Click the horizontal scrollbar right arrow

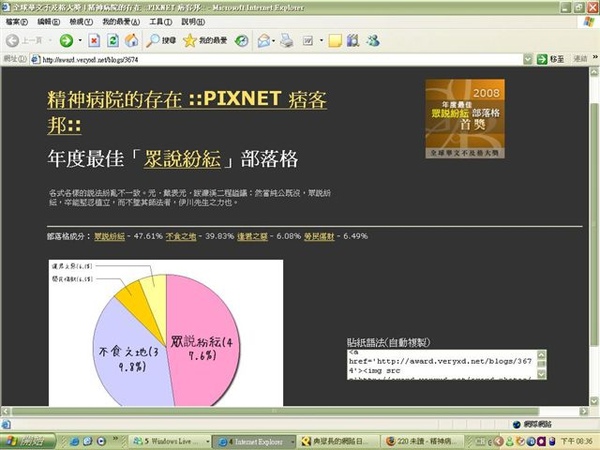(584, 411)
